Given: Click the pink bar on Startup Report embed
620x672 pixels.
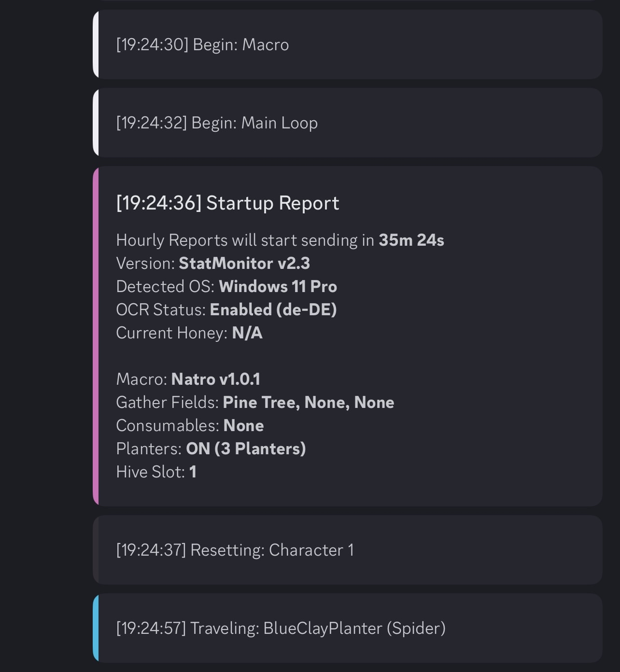Looking at the screenshot, I should [96, 336].
